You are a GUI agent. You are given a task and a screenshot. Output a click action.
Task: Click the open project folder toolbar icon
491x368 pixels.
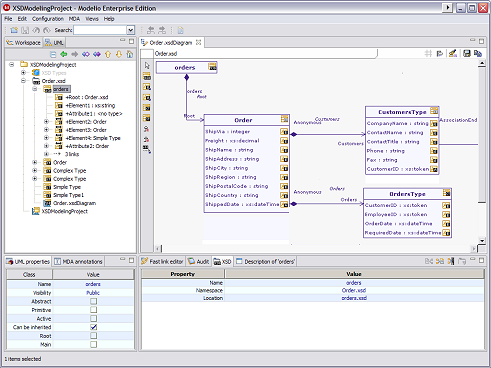(14, 30)
